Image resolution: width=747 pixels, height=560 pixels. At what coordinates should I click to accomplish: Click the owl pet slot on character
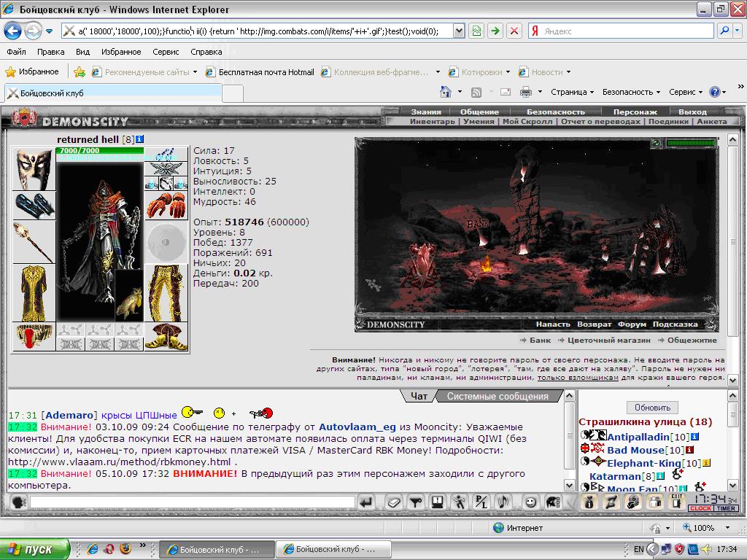129,296
